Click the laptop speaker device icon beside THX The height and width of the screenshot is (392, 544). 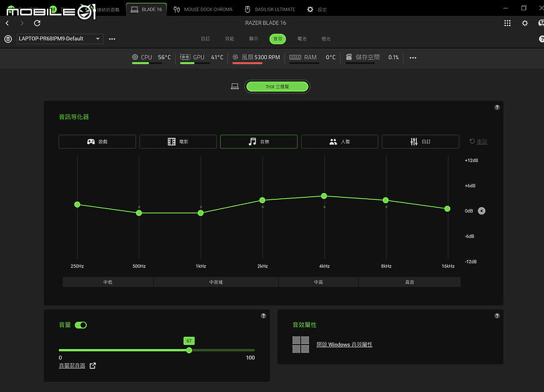pos(235,86)
